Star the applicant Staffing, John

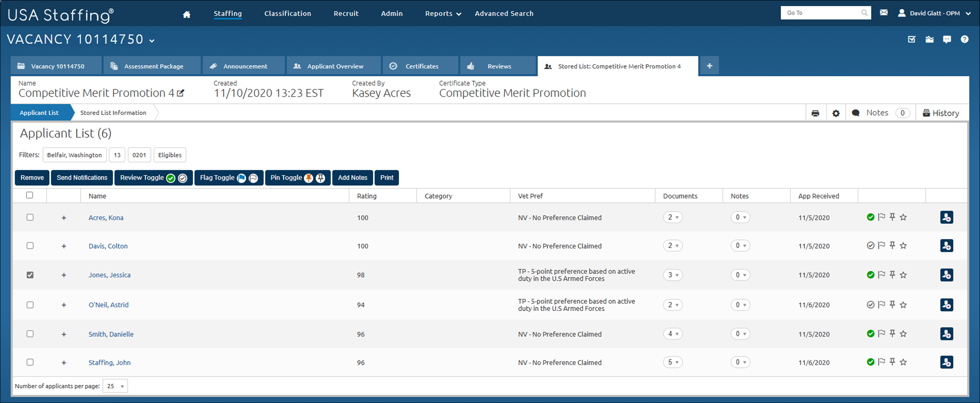(903, 362)
